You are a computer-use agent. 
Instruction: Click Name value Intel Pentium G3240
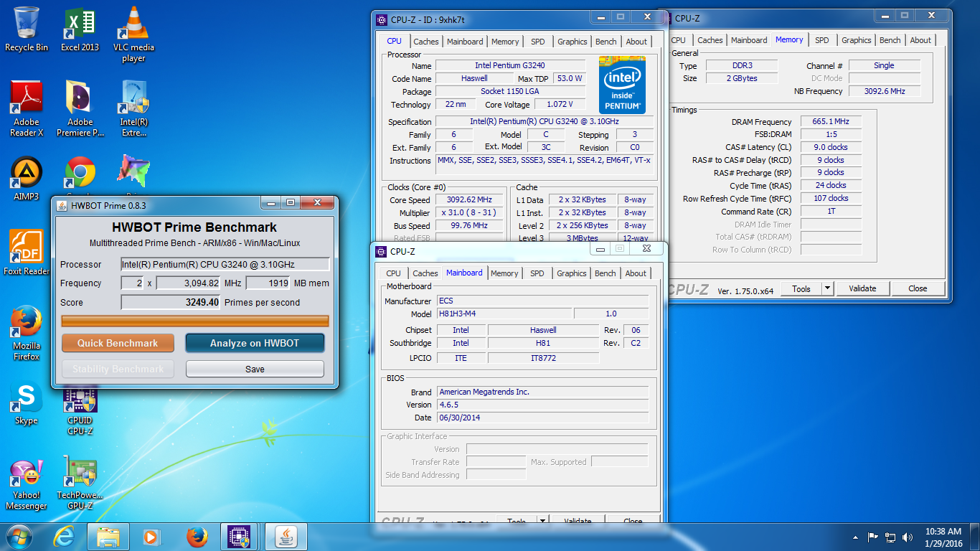[510, 65]
